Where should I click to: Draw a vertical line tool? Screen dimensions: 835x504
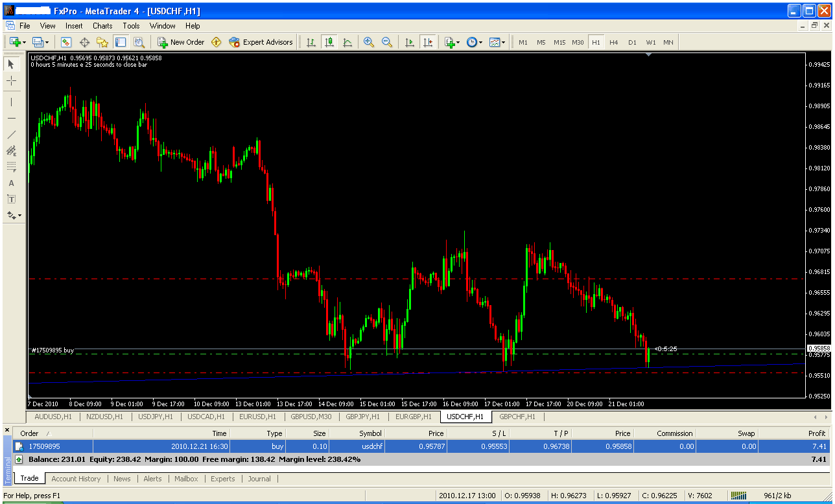click(11, 102)
